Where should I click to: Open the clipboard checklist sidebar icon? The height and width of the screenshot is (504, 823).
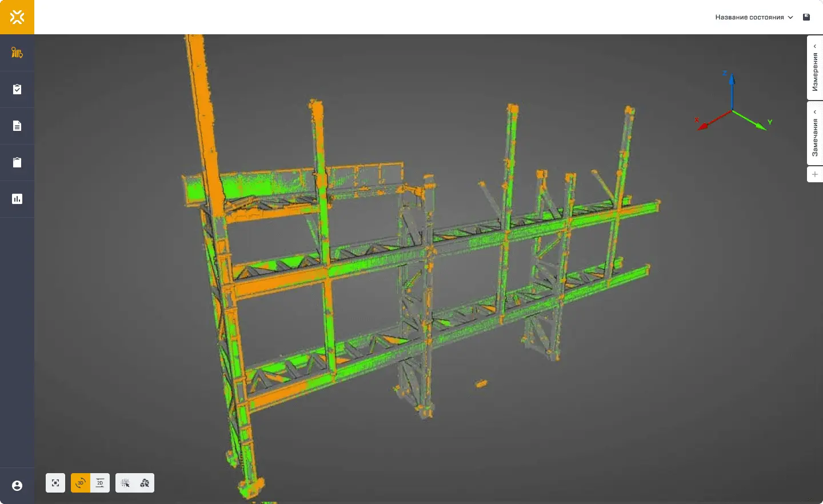click(17, 89)
